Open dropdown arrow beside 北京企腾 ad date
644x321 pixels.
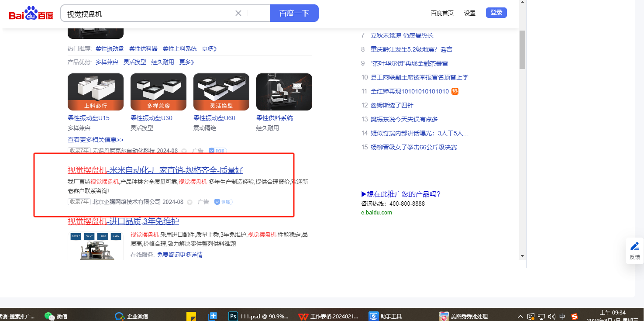(x=190, y=202)
